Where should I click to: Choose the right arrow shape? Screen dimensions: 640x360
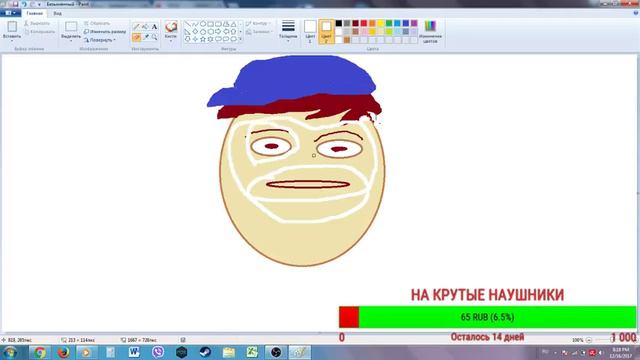tap(218, 31)
